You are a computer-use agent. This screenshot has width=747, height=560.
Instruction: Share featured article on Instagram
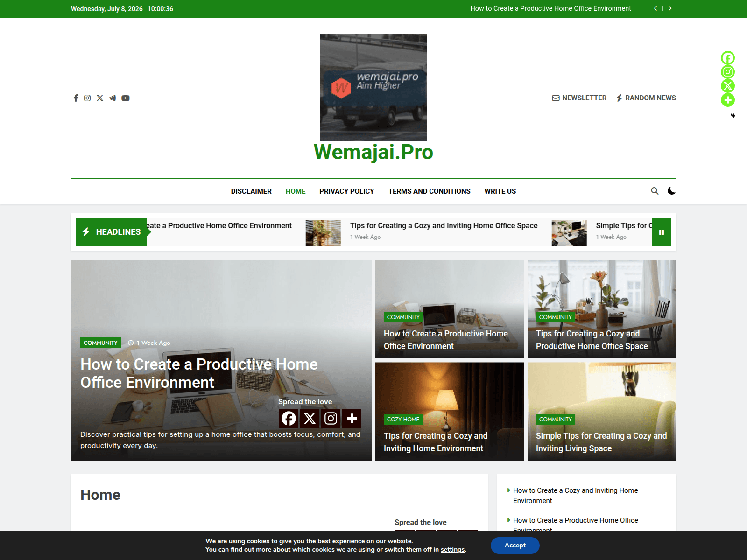click(x=331, y=419)
